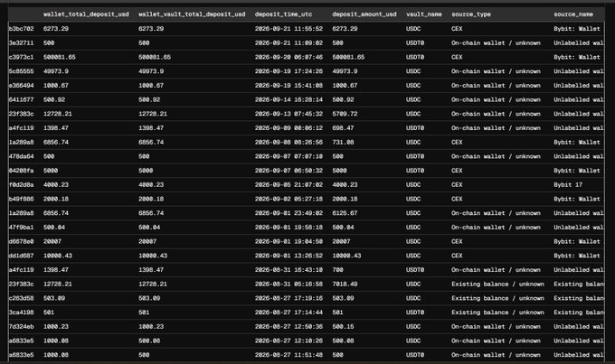Click wallet ID 47f9ba1 cell
This screenshot has width=615, height=364.
tap(21, 228)
